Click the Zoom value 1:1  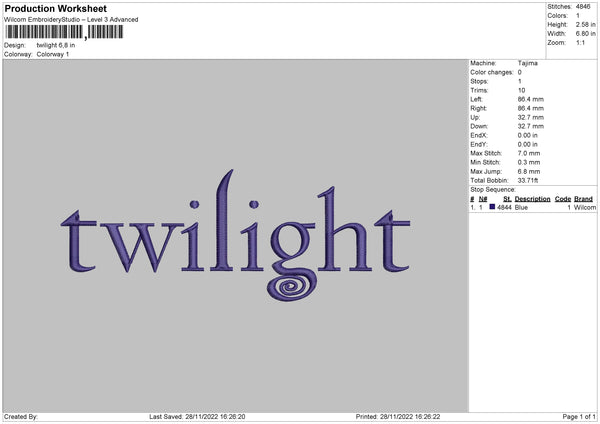point(580,43)
